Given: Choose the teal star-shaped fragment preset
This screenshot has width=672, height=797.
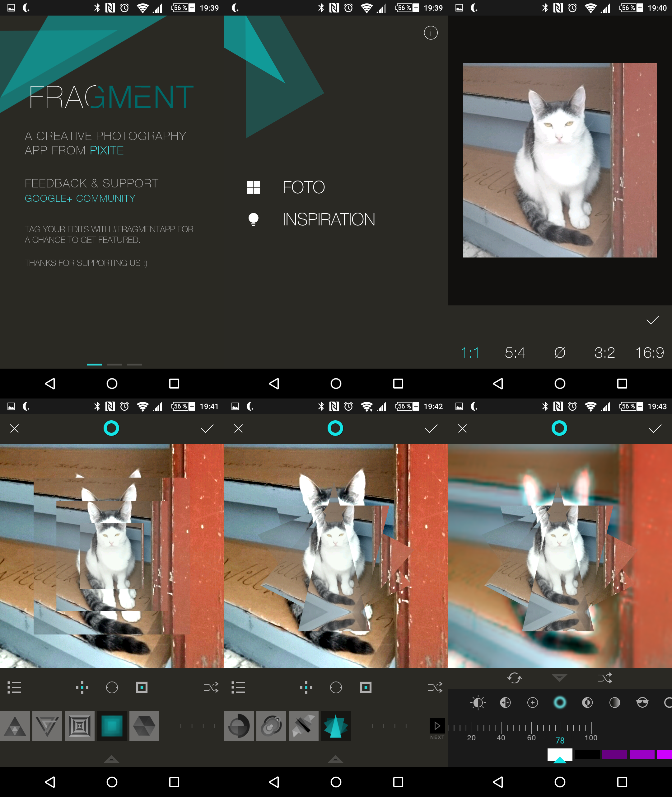Looking at the screenshot, I should (x=336, y=726).
